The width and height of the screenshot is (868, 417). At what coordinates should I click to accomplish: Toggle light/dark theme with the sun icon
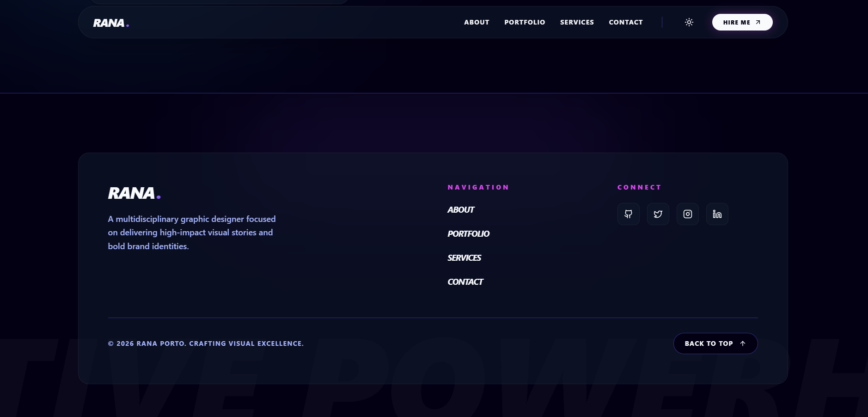[689, 22]
